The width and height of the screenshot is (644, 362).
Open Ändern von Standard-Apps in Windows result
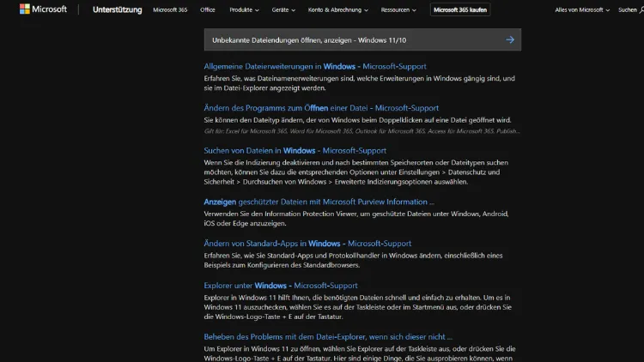[x=307, y=244]
